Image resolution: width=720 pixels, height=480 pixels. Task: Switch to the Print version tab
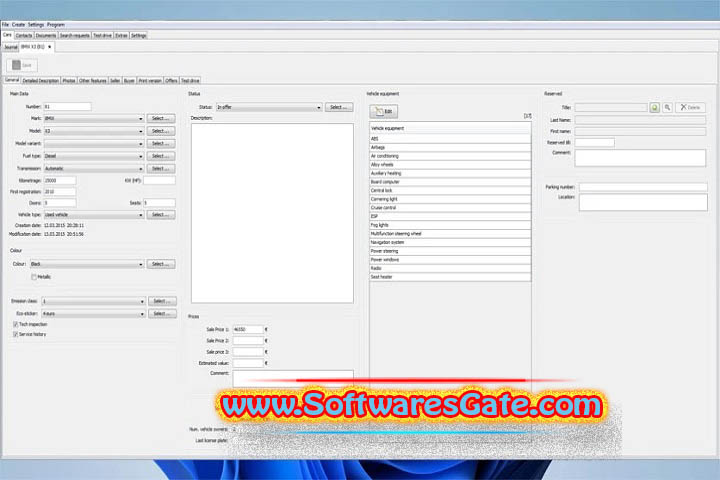pos(150,80)
